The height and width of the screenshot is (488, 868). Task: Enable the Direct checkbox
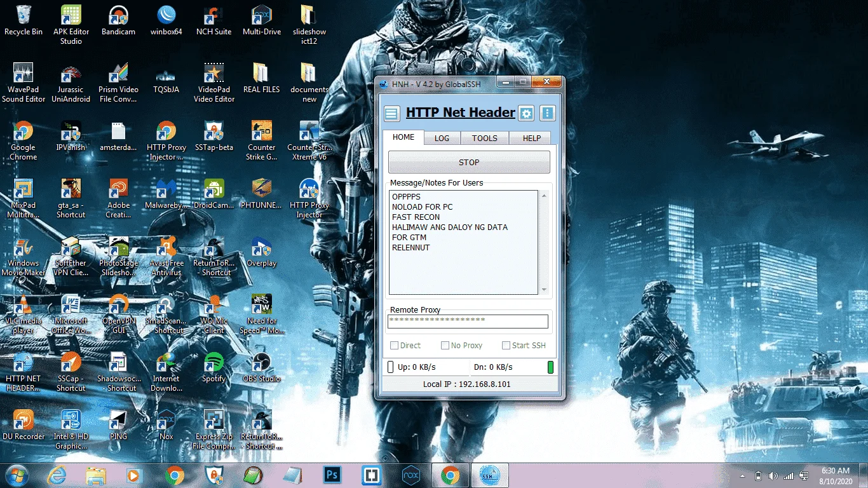click(395, 346)
